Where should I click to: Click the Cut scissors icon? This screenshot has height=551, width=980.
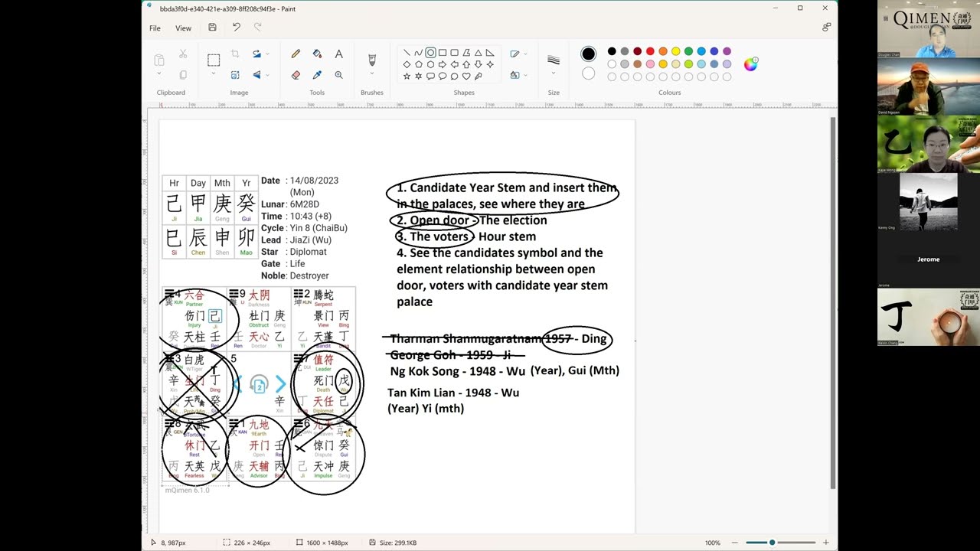(183, 54)
